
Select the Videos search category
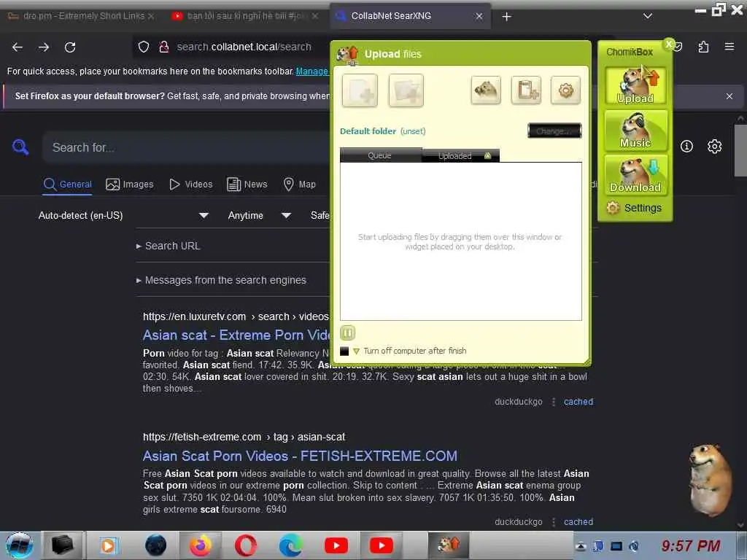click(x=191, y=184)
